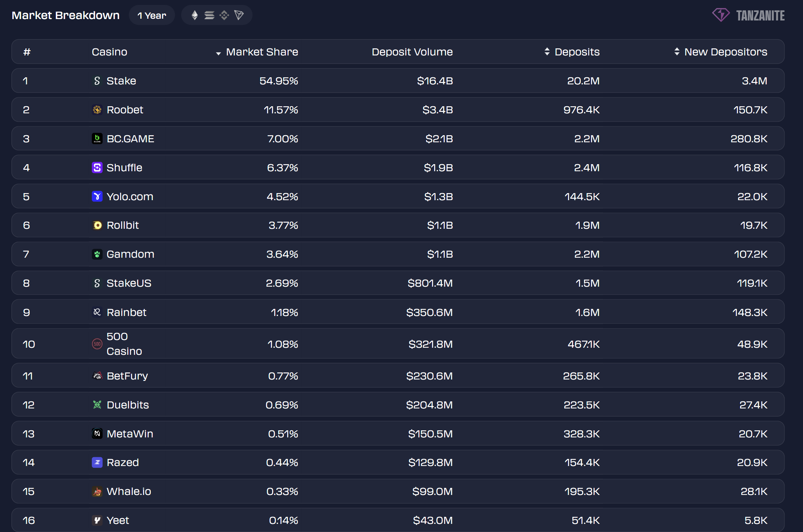Click Rollbit's 19.7K new depositors value
The image size is (803, 532).
click(x=754, y=225)
